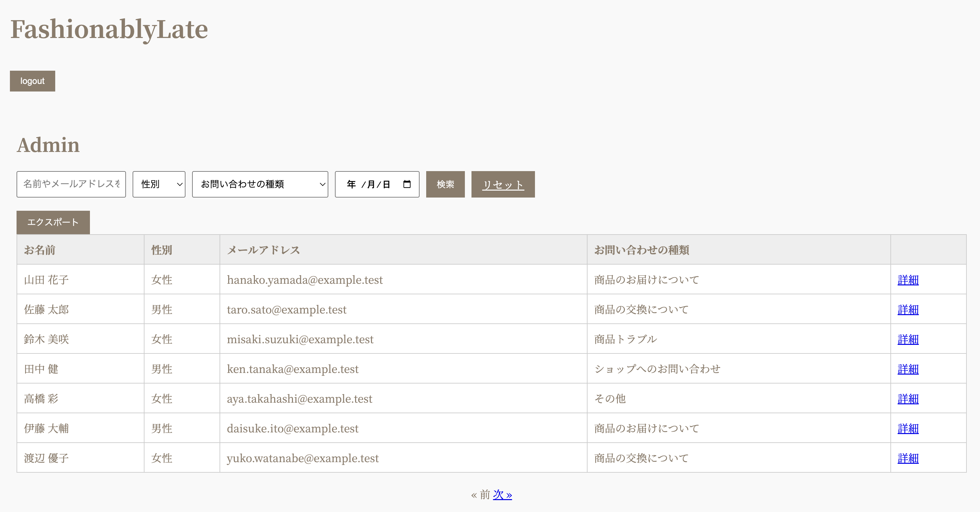Viewport: 980px width, 512px height.
Task: Click the disabled « 前 previous page text
Action: tap(480, 494)
